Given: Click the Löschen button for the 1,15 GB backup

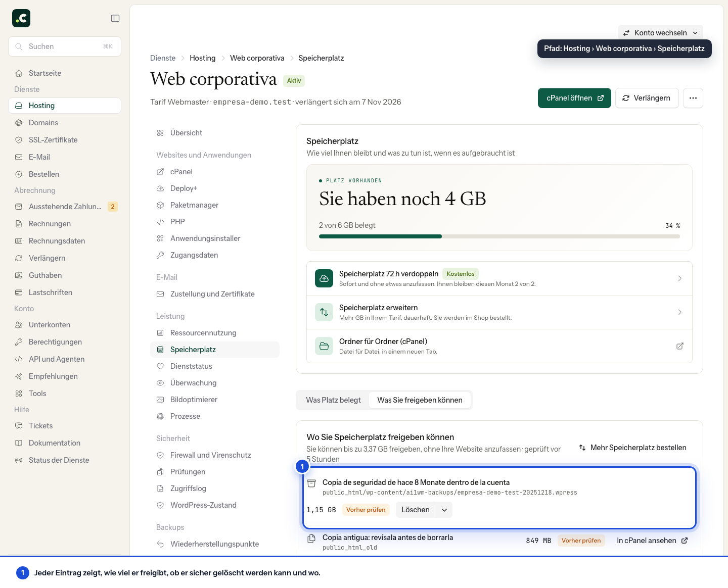Looking at the screenshot, I should pyautogui.click(x=416, y=510).
